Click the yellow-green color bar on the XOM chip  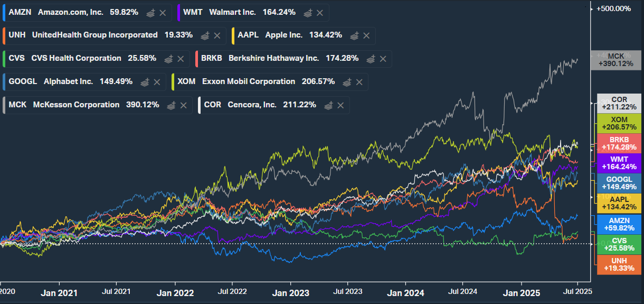(x=174, y=82)
